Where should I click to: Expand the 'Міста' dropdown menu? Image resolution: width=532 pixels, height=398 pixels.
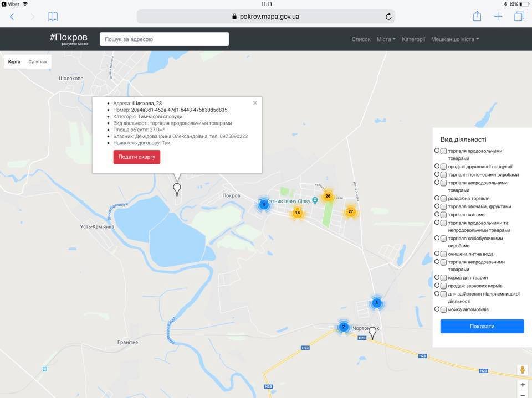point(386,39)
